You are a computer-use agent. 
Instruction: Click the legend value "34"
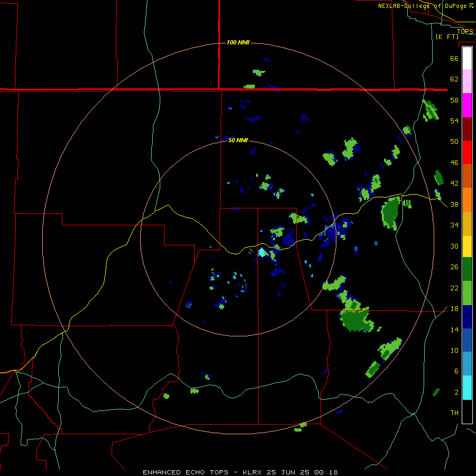pos(454,225)
